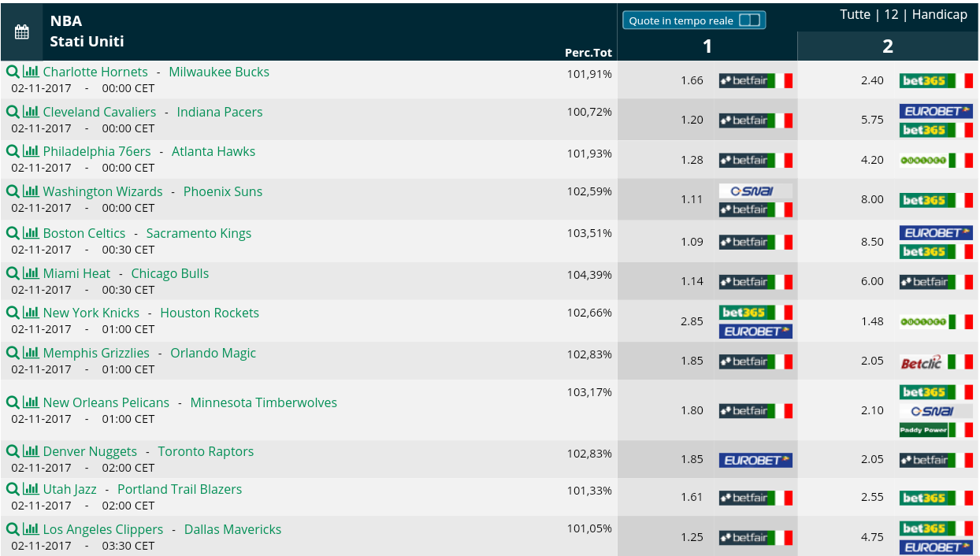Viewport: 980px width, 556px height.
Task: Click the magnifier icon for Charlotte Hornets match
Action: [x=13, y=72]
